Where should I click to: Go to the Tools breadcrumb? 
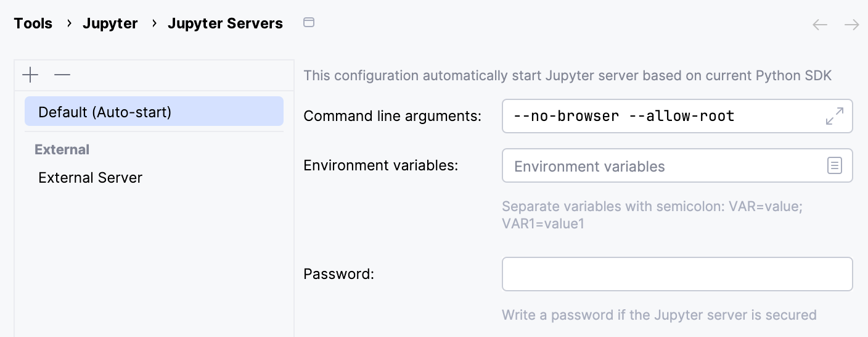pyautogui.click(x=33, y=23)
